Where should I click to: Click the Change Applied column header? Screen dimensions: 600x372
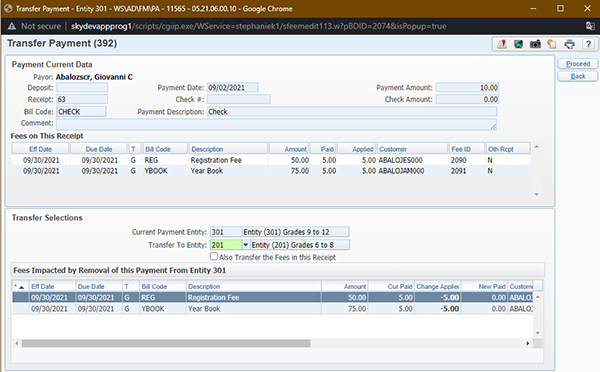pyautogui.click(x=438, y=286)
